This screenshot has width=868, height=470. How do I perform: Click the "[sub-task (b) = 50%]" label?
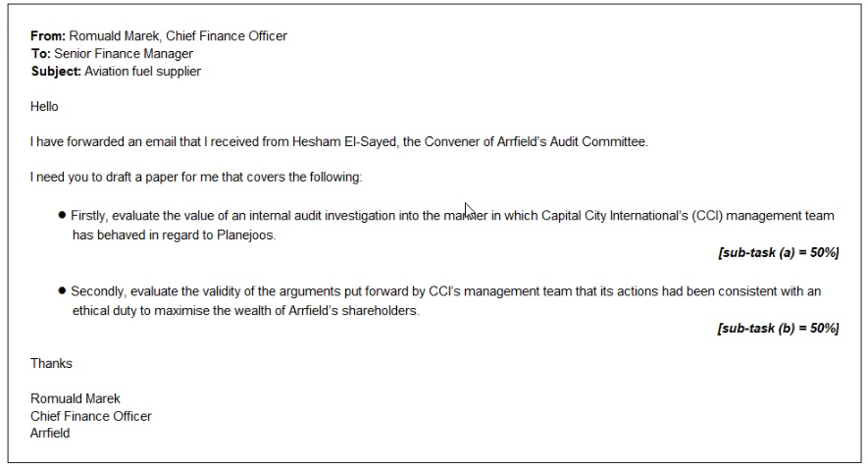pyautogui.click(x=778, y=328)
